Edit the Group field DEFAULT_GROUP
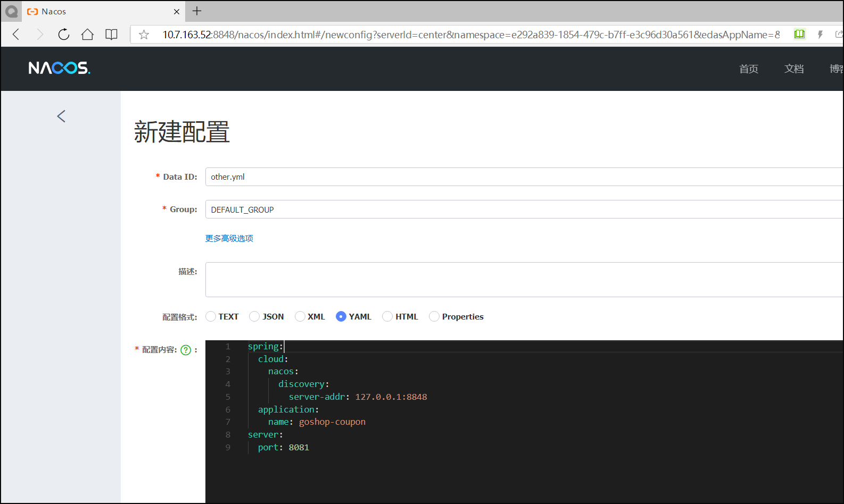This screenshot has height=504, width=844. [524, 209]
